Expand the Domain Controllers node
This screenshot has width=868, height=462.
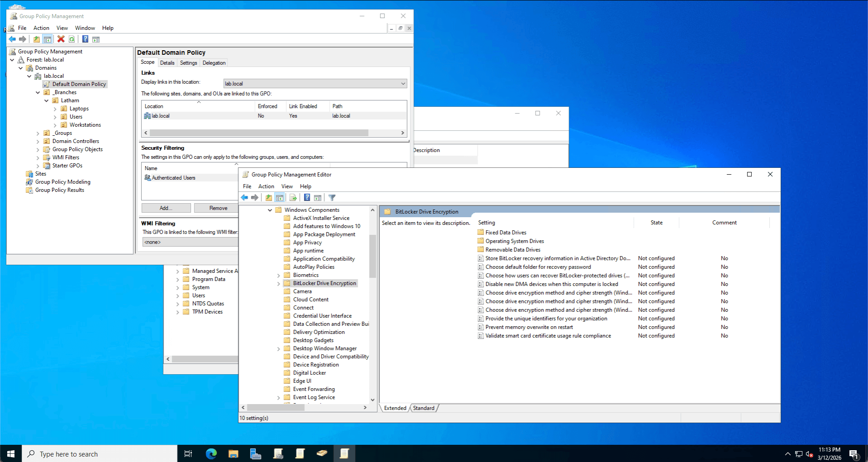(x=38, y=141)
